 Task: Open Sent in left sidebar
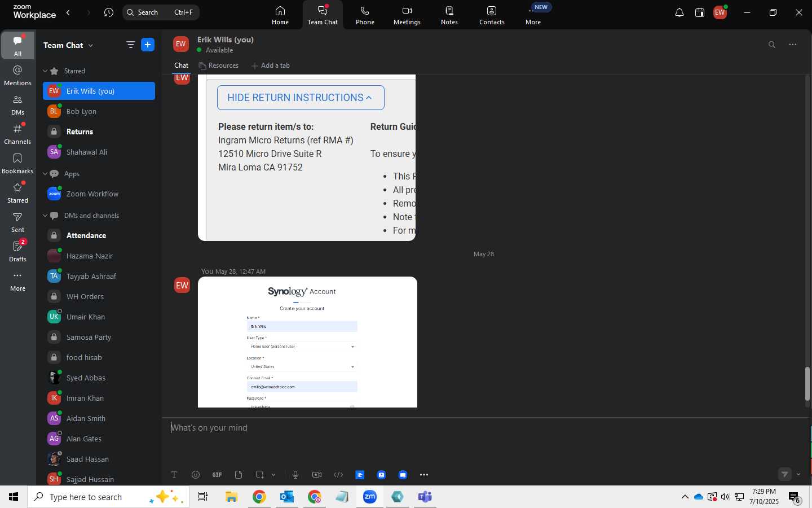point(18,222)
